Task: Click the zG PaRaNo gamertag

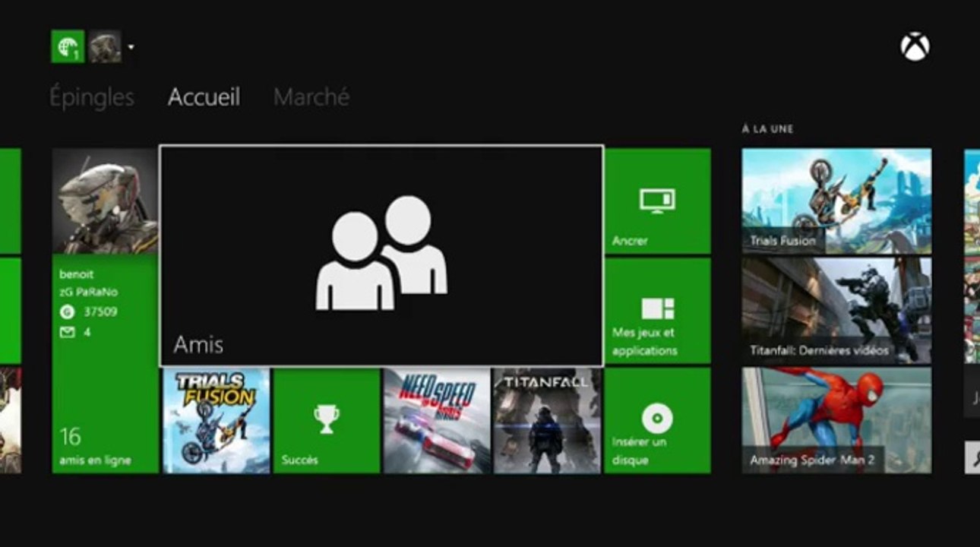Action: (88, 292)
